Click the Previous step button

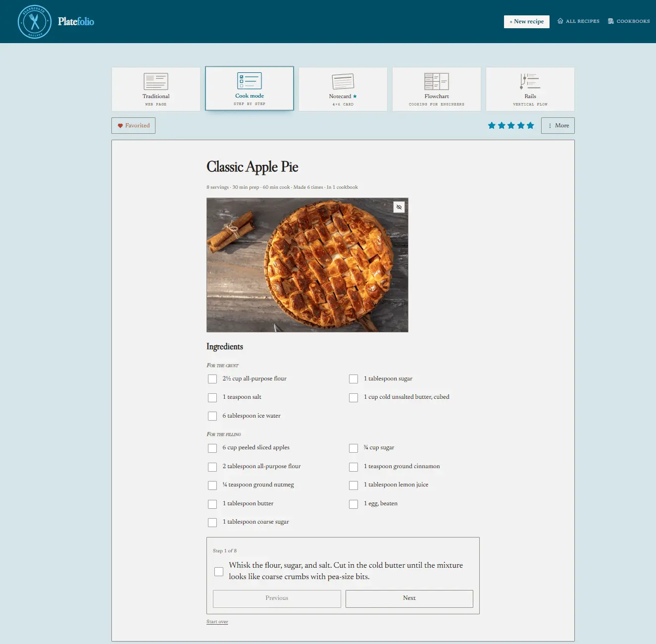277,598
